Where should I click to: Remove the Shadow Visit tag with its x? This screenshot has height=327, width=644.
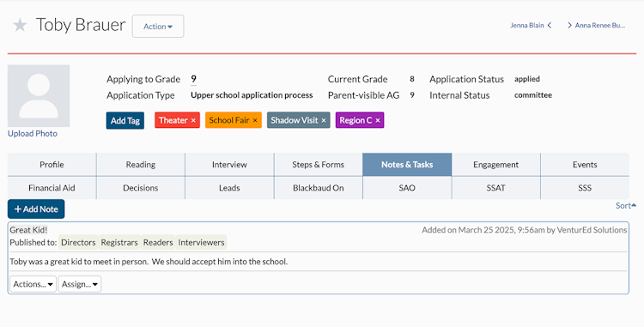323,121
